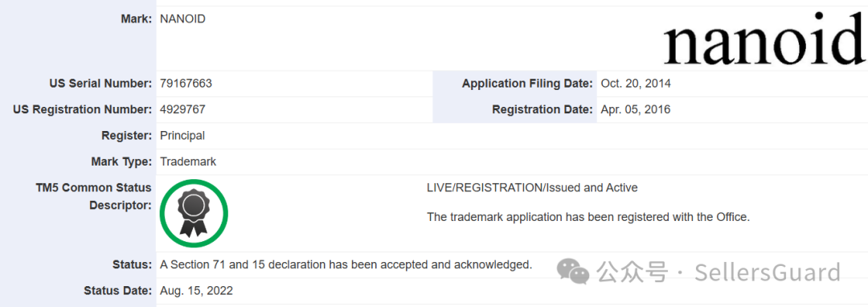Click the green registration ribbon badge icon
Image resolution: width=868 pixels, height=307 pixels.
pyautogui.click(x=194, y=213)
